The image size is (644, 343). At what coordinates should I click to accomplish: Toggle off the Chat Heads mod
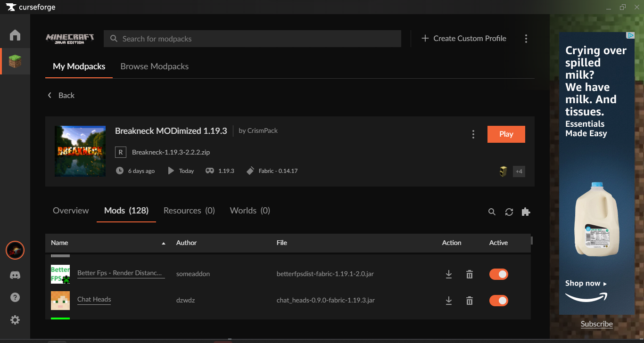(499, 301)
